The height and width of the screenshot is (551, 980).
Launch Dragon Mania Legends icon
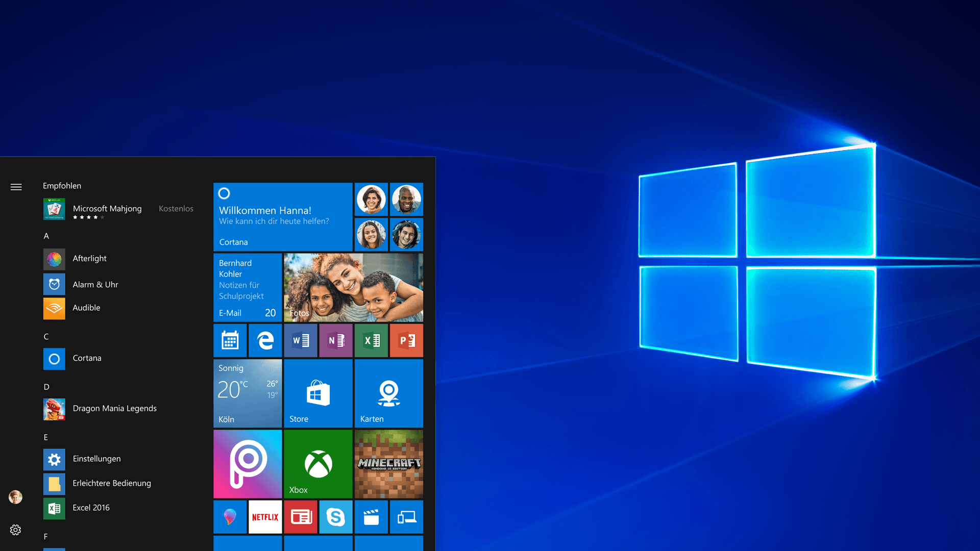click(x=54, y=409)
